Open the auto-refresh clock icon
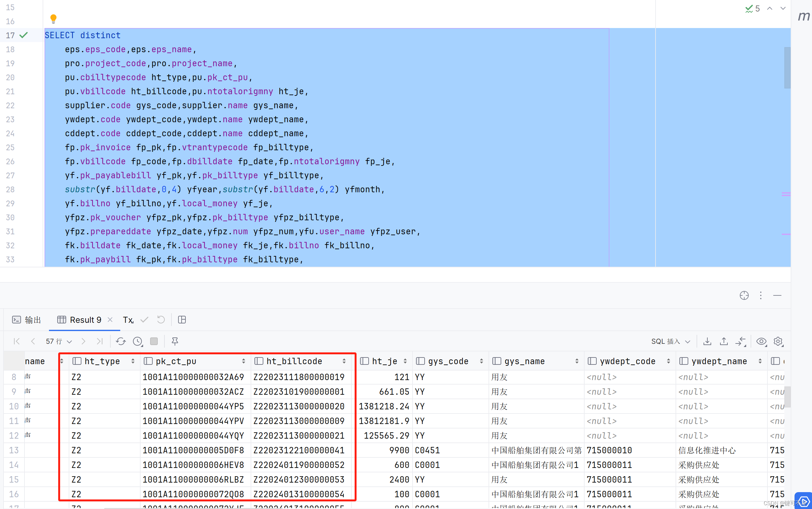 point(138,341)
